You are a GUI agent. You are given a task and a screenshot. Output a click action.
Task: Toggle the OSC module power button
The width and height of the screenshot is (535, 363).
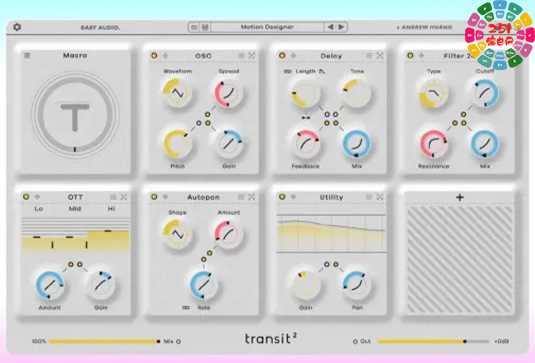[x=154, y=55]
